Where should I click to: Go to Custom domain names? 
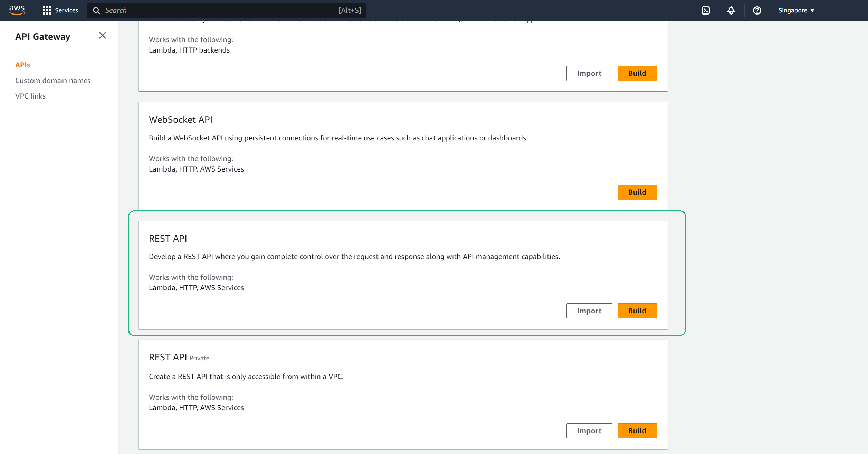point(53,81)
